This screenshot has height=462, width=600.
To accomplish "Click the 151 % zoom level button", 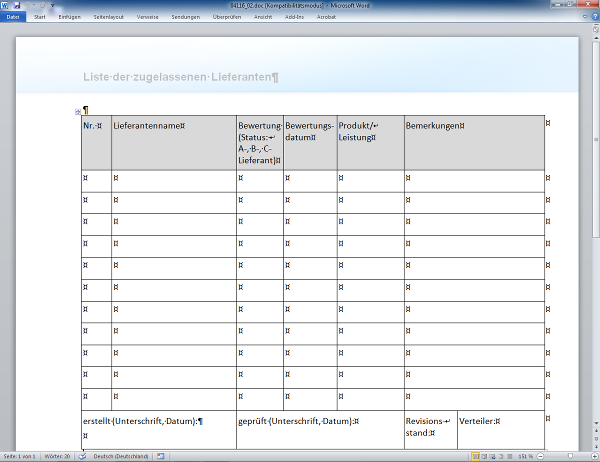I will tap(525, 456).
